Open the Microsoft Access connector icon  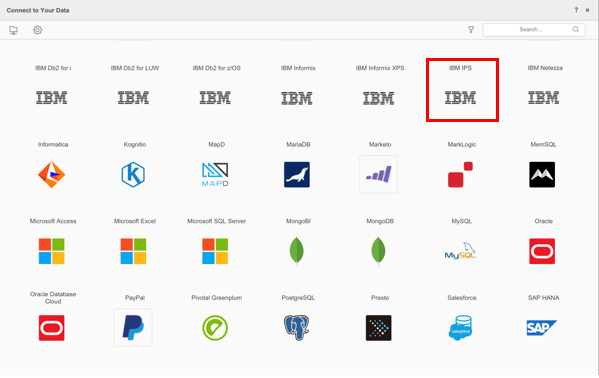[52, 251]
